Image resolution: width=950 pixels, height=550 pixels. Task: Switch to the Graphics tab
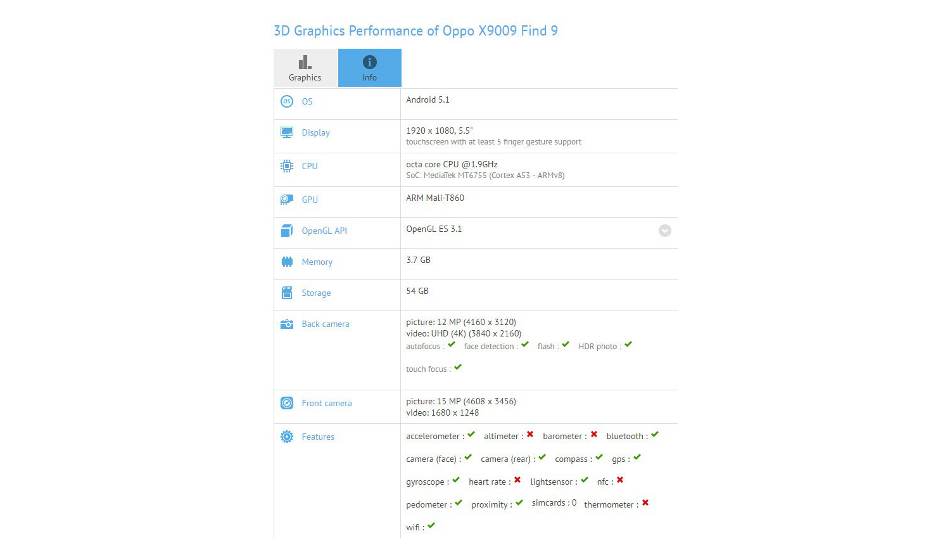point(305,68)
